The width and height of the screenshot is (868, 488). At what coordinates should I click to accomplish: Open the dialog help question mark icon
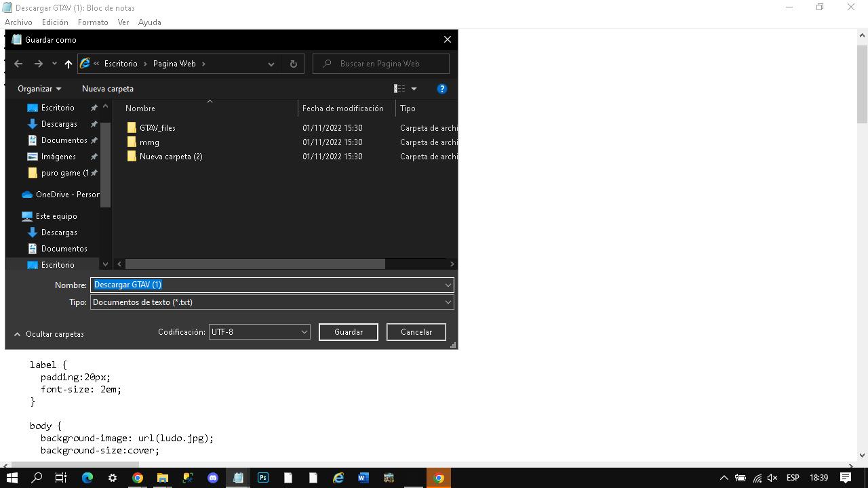click(x=442, y=89)
